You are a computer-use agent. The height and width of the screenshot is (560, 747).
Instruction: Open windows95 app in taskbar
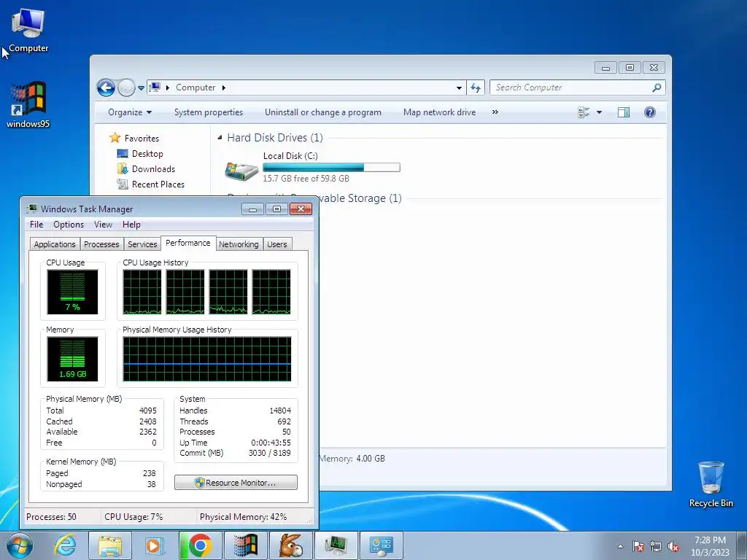(x=245, y=545)
